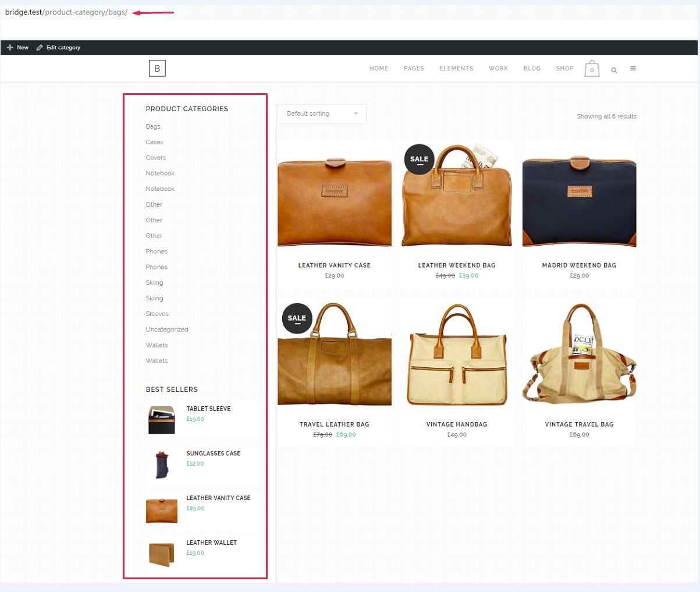The image size is (700, 592).
Task: Click SUNGLASSES CASE best seller title
Action: [x=213, y=453]
